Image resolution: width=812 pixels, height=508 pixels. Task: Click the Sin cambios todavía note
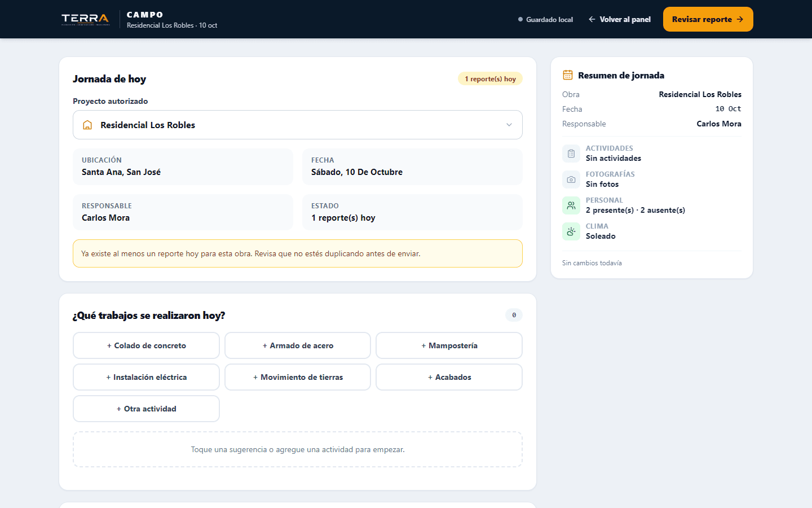coord(592,263)
